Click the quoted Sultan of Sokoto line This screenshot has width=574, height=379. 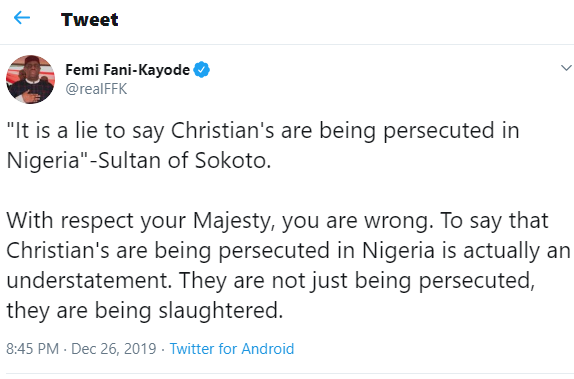coord(263,145)
